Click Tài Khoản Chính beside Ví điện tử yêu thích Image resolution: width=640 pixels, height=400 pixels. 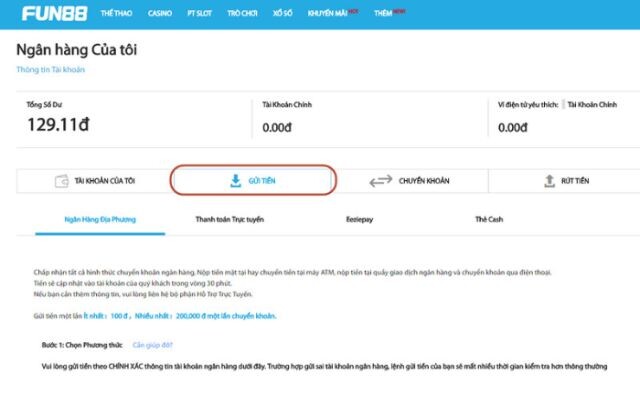pos(598,103)
